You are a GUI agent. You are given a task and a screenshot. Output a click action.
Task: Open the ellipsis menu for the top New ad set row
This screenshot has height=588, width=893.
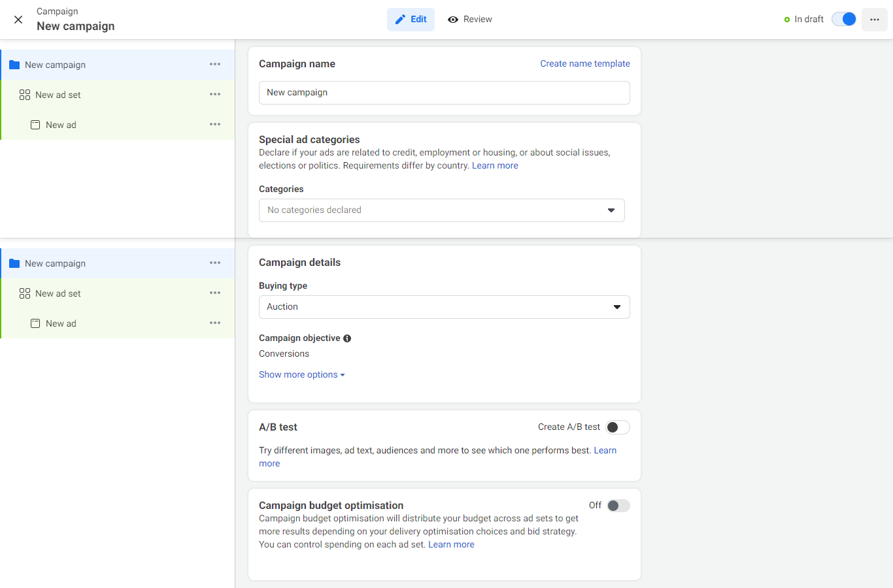point(215,95)
